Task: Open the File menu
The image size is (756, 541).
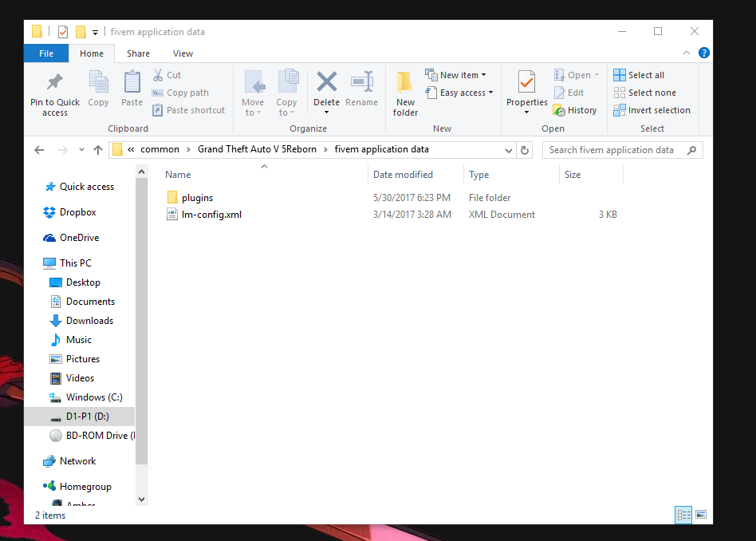Action: tap(46, 53)
